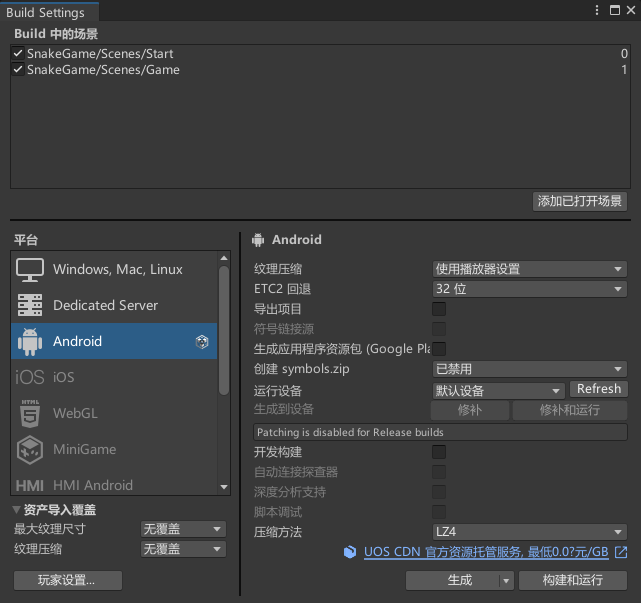Toggle the 自动连接探查器 checkbox
This screenshot has height=603, width=641.
click(439, 472)
